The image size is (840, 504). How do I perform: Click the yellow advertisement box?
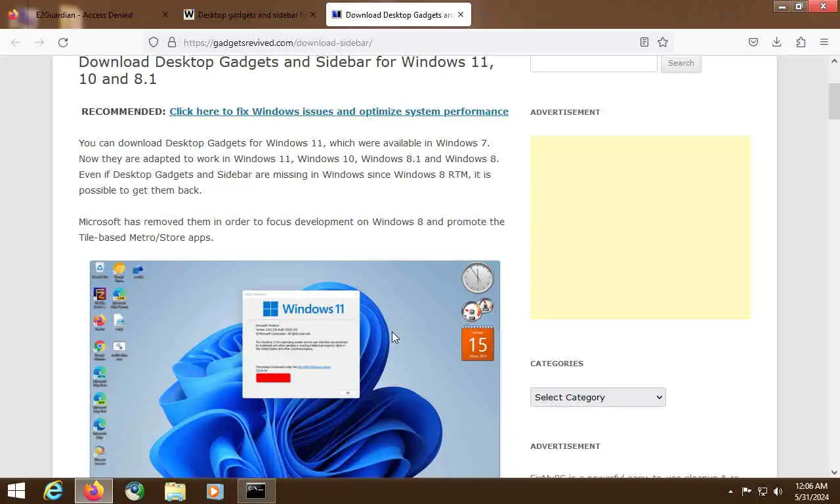[640, 227]
